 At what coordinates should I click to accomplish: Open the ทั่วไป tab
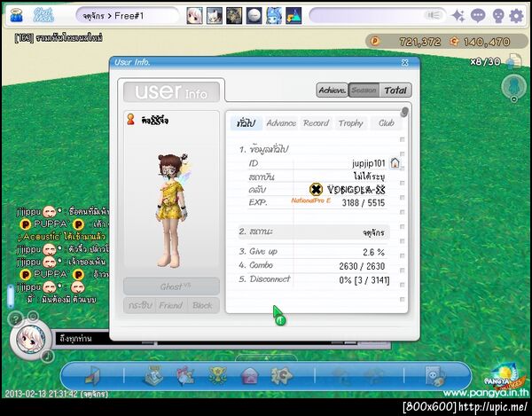coord(246,122)
